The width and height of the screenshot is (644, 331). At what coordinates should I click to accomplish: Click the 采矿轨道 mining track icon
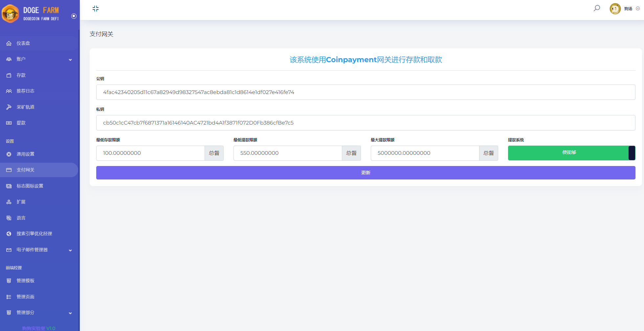pos(9,107)
